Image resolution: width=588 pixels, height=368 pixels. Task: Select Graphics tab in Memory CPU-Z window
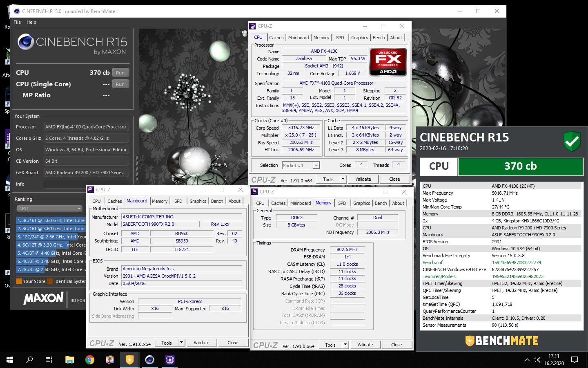click(x=362, y=203)
